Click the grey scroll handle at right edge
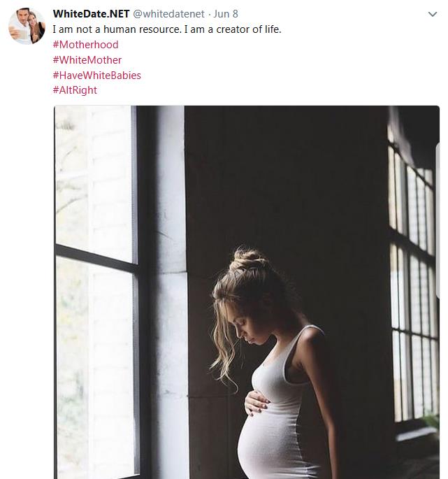The height and width of the screenshot is (479, 448). pyautogui.click(x=438, y=220)
